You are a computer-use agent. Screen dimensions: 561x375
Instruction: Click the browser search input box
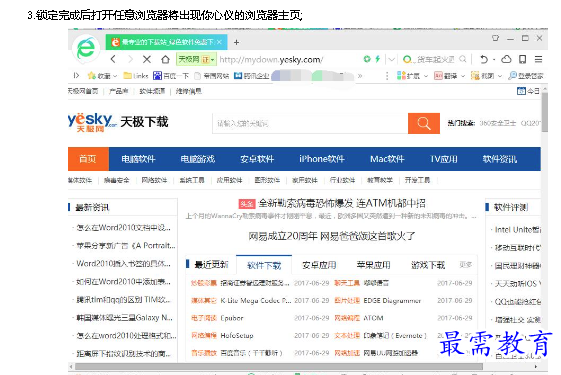coord(435,59)
